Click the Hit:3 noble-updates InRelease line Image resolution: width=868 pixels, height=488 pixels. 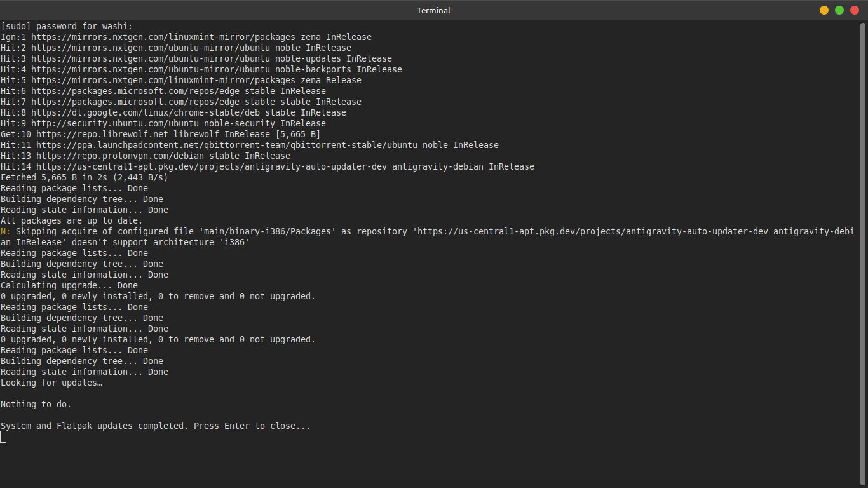(x=196, y=58)
